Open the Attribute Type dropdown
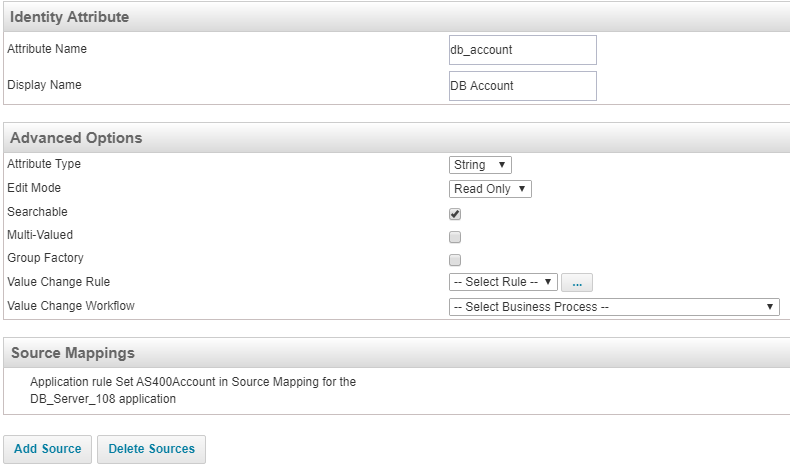Viewport: 790px width, 475px height. coord(481,165)
